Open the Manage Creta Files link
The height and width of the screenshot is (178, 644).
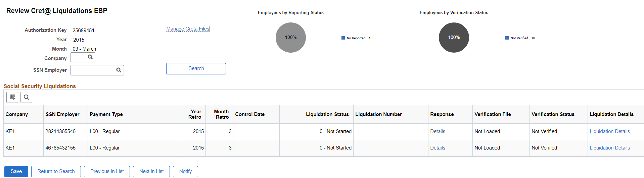click(x=188, y=29)
